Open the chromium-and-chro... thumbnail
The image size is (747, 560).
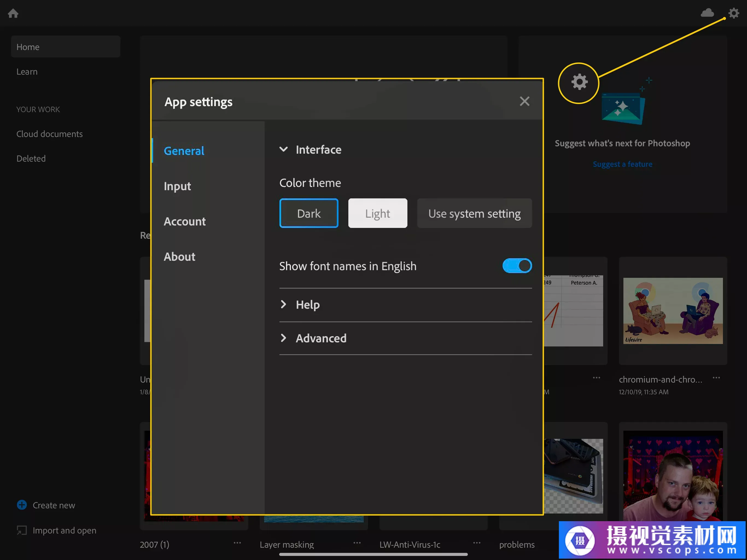pos(673,311)
